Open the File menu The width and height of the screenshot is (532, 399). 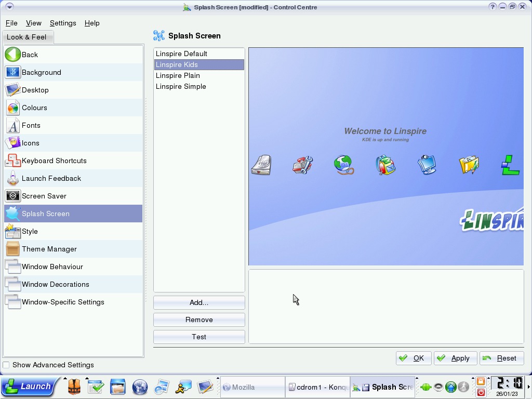coord(11,23)
